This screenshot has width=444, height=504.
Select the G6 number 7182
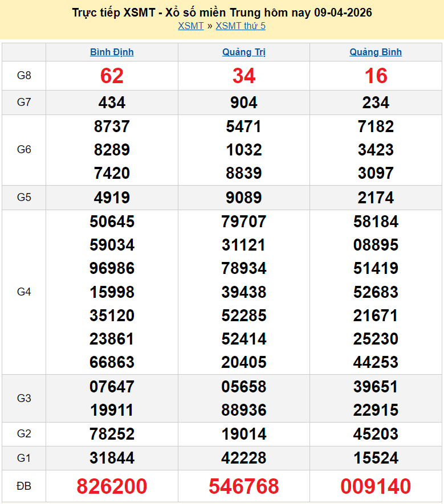pyautogui.click(x=376, y=126)
